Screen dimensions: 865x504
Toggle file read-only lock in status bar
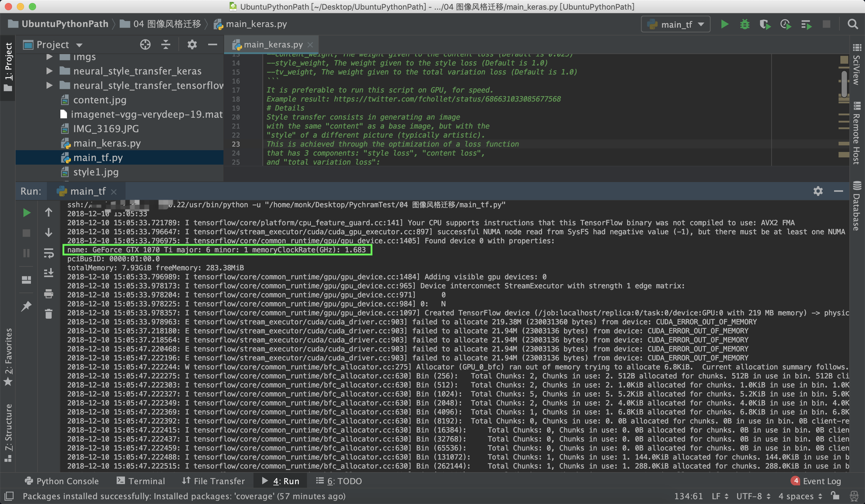pyautogui.click(x=835, y=496)
